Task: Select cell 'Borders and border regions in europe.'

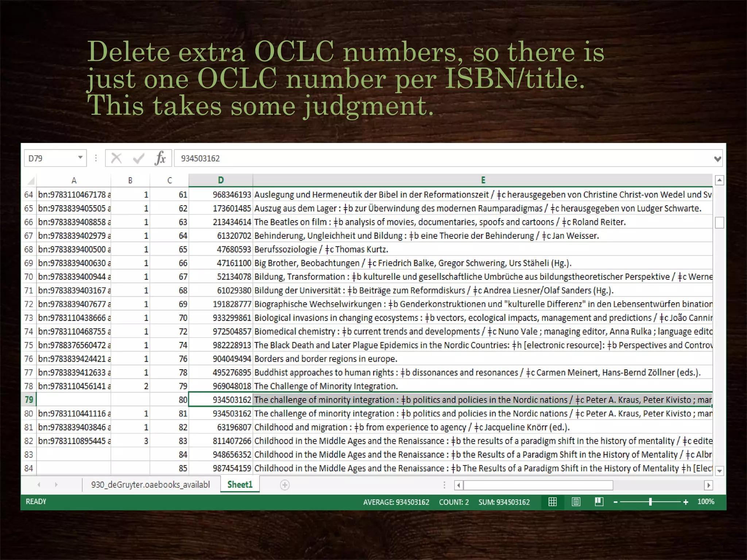Action: (483, 359)
